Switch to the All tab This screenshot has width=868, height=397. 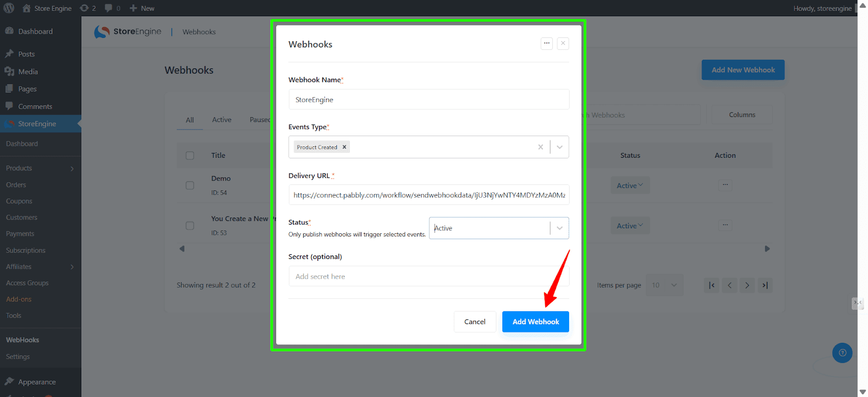[190, 120]
